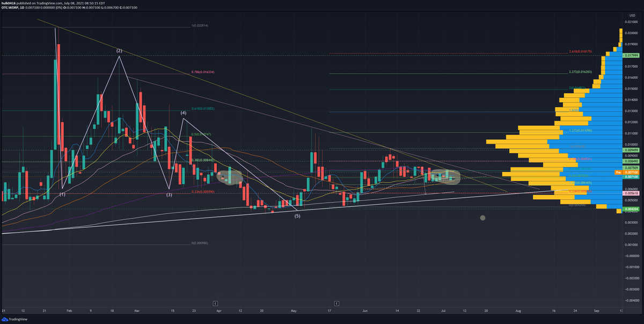Click Jun on the time axis

[x=365, y=311]
